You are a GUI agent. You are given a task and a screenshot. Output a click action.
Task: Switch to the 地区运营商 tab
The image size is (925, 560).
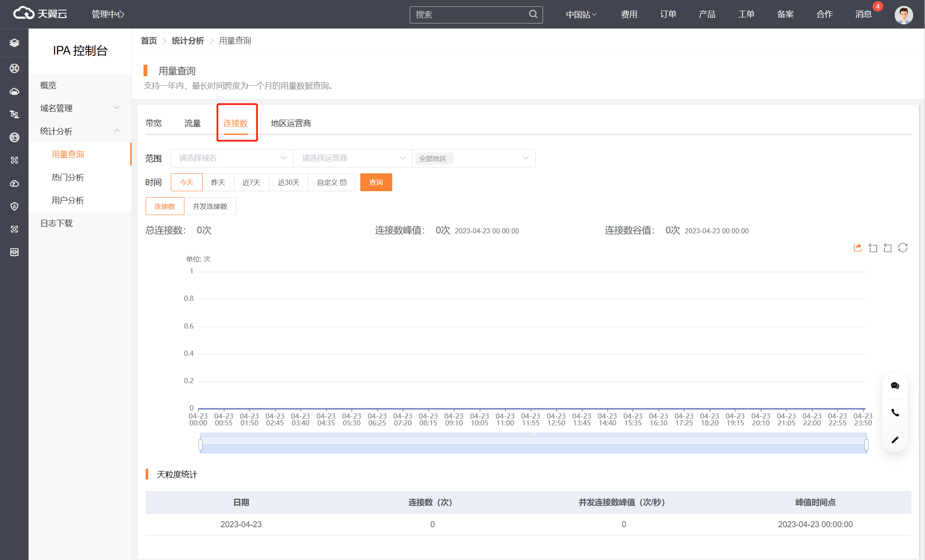point(290,123)
